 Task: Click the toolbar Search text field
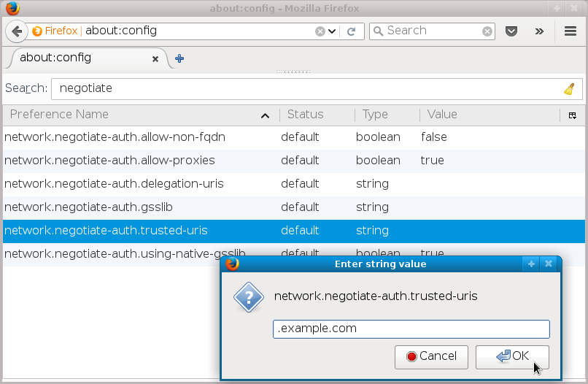(x=433, y=31)
